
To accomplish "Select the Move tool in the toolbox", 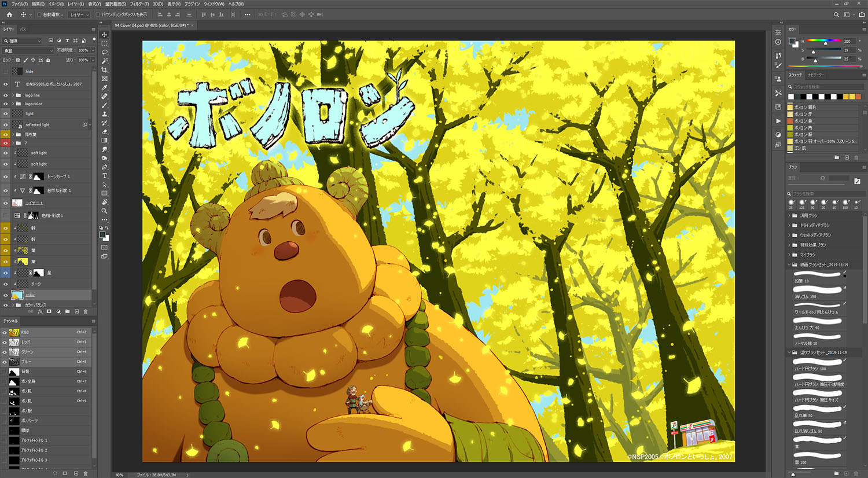I will coord(105,35).
